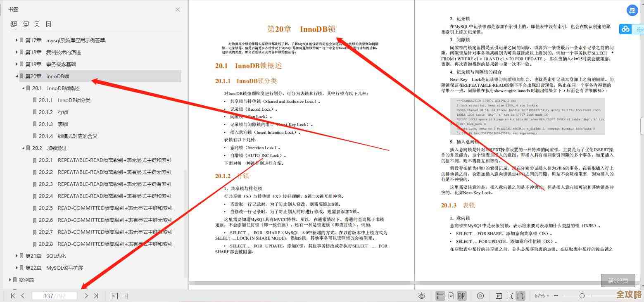Add a new bookmark
Image resolution: width=644 pixels, height=302 pixels.
pyautogui.click(x=37, y=24)
